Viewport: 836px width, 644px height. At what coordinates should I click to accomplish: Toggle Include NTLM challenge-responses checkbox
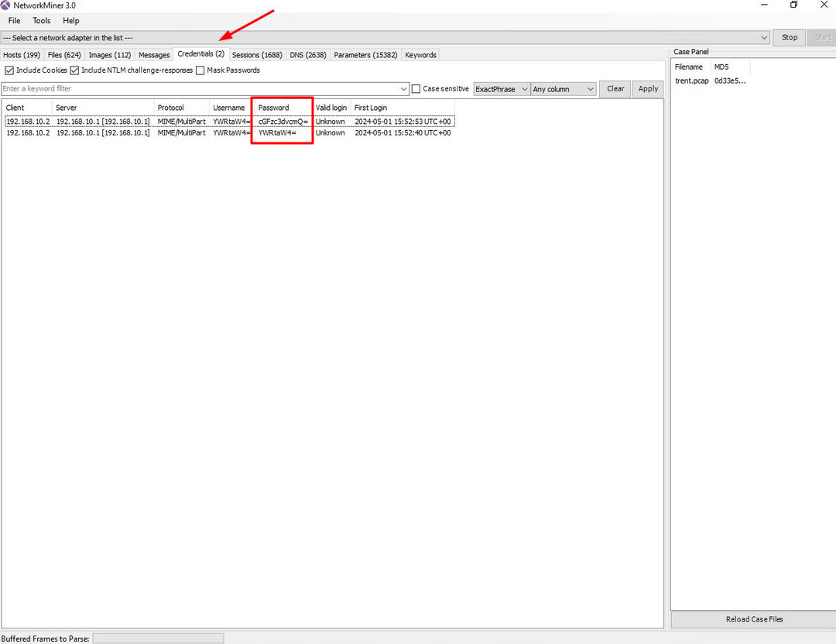75,70
